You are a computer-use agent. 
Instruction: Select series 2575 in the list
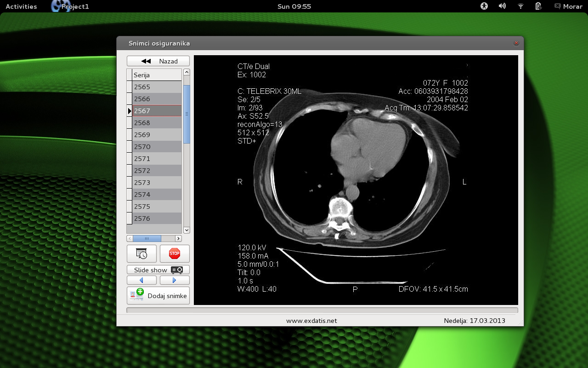point(157,207)
